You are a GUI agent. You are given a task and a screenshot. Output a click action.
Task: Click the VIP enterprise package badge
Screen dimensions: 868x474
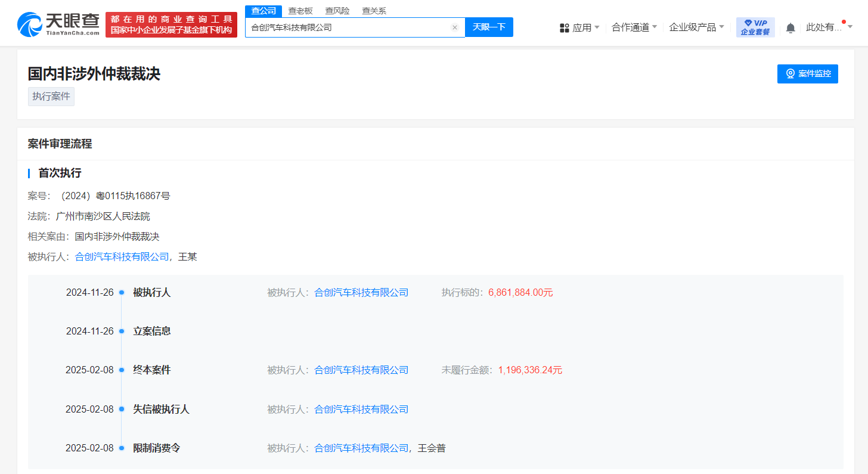click(755, 27)
